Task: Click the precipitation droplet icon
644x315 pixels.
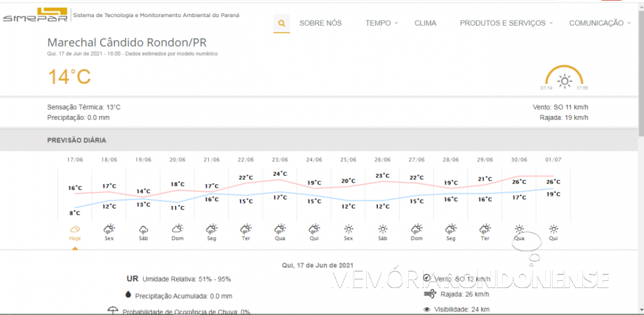Action: pos(128,295)
